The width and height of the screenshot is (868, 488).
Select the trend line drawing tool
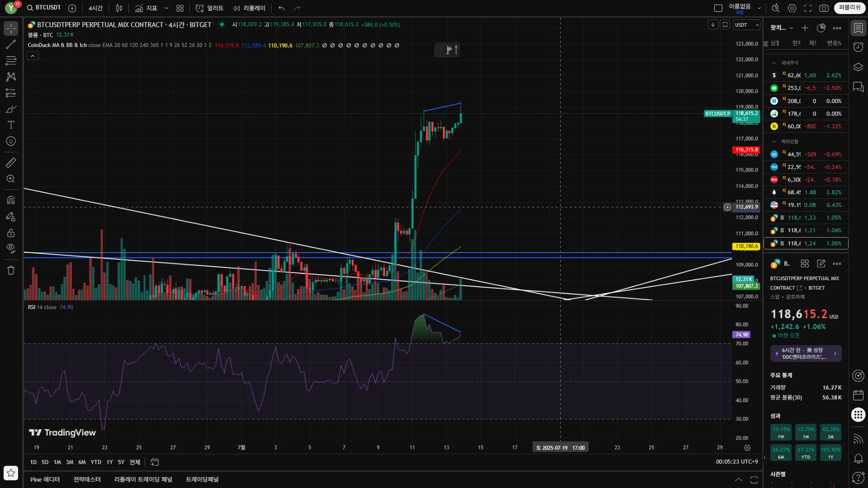11,44
